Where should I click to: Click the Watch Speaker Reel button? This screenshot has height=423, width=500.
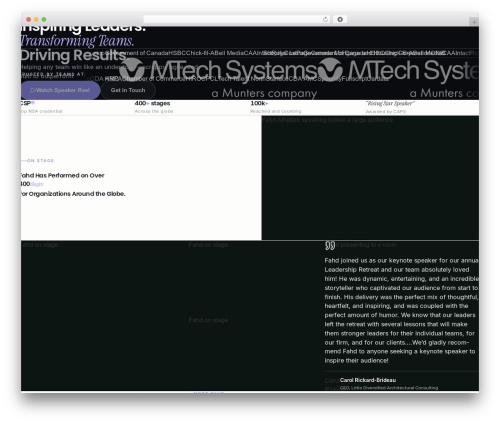point(60,90)
